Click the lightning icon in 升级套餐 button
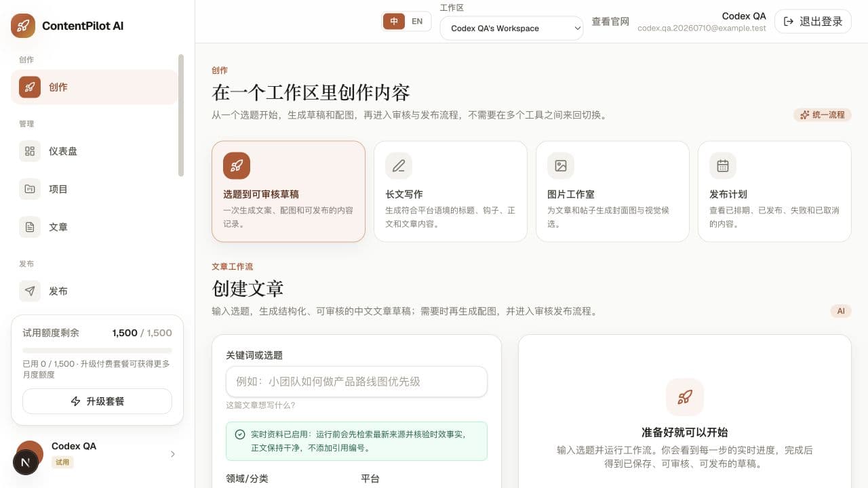 (x=76, y=401)
